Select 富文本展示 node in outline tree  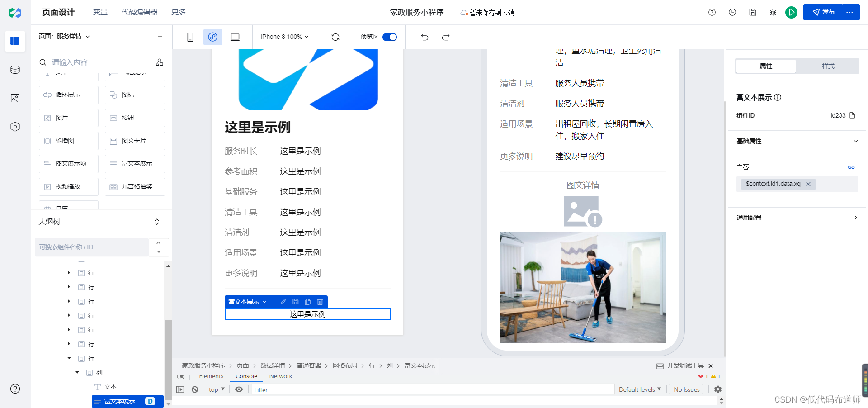point(127,401)
